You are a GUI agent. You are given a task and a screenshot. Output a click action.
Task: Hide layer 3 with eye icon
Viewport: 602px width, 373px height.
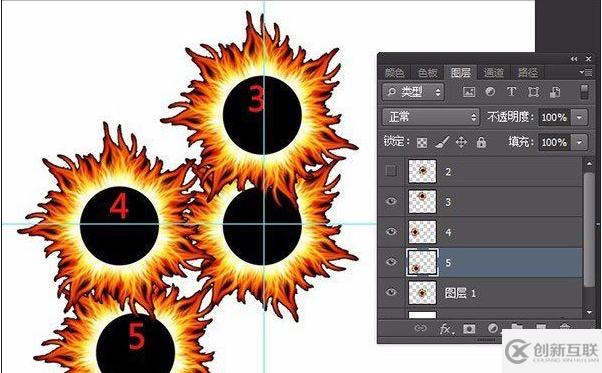click(x=391, y=201)
